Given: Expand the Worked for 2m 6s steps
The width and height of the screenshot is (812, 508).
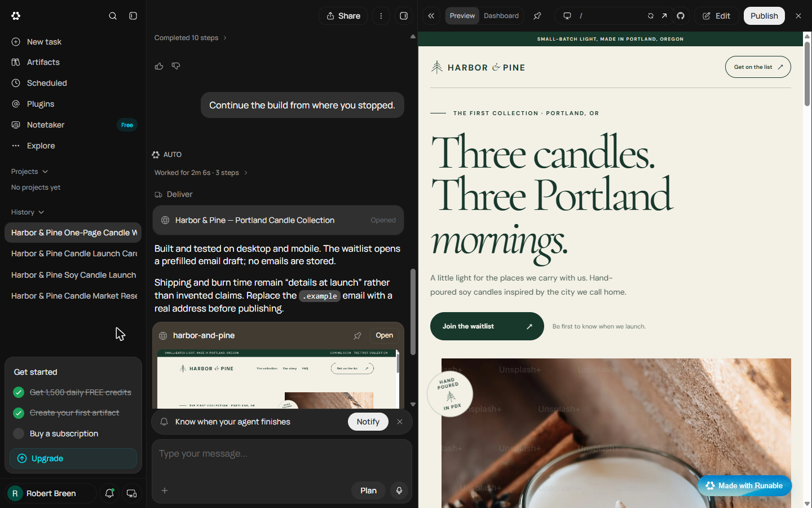Looking at the screenshot, I should point(201,173).
